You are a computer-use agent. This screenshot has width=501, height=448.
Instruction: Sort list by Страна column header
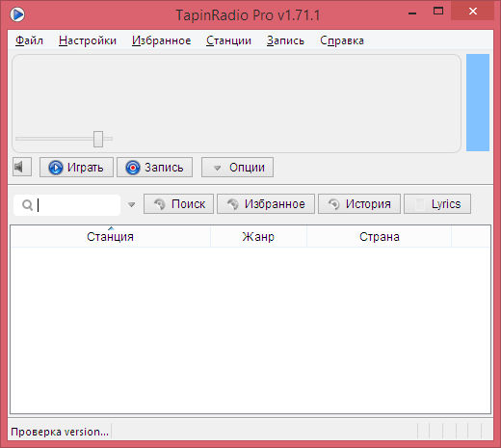click(380, 237)
